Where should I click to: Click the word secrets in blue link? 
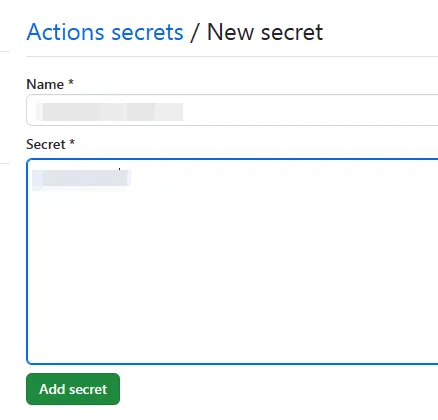click(147, 33)
